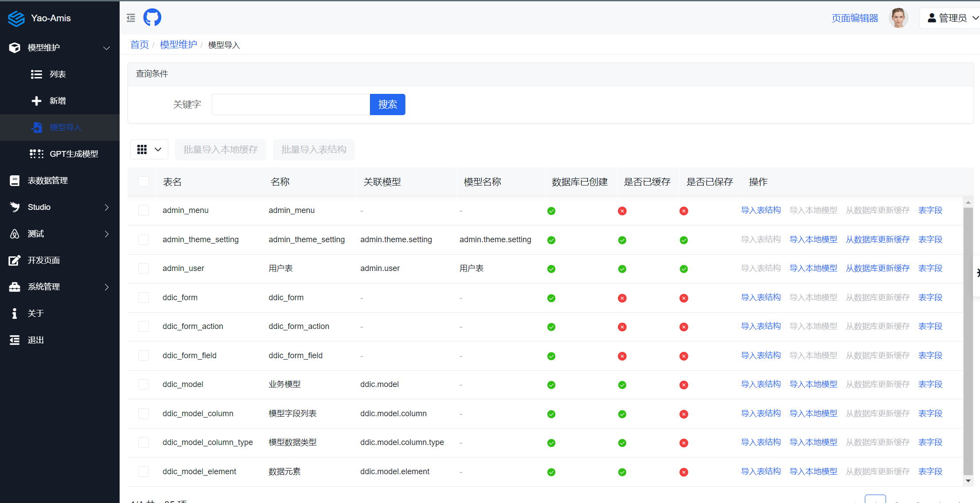Click ddic_model red 是否已保存 status icon

[x=684, y=385]
